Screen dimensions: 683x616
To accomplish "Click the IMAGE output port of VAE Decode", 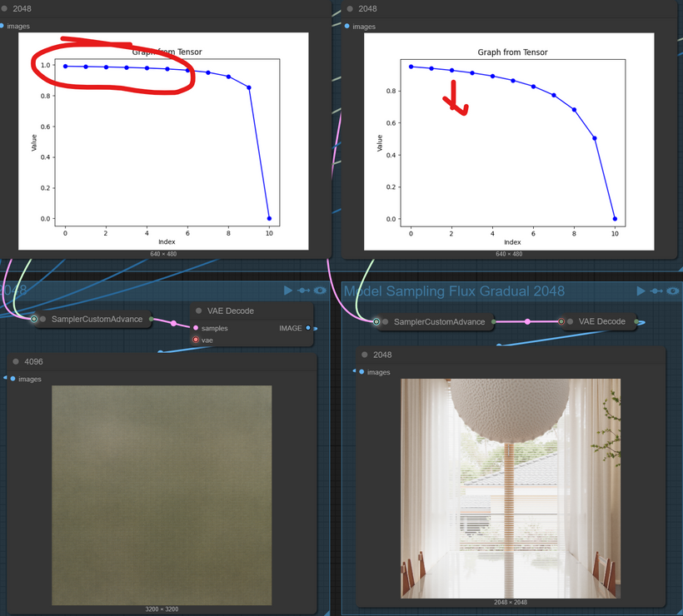I will [308, 328].
